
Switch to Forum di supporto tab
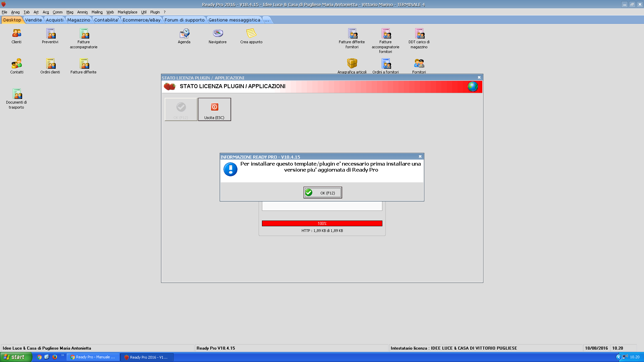tap(184, 20)
